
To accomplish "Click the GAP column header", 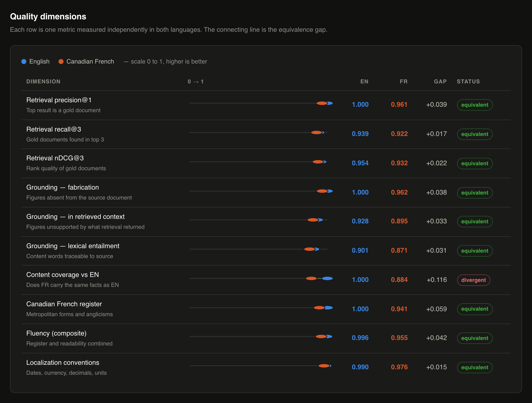I will pos(440,81).
